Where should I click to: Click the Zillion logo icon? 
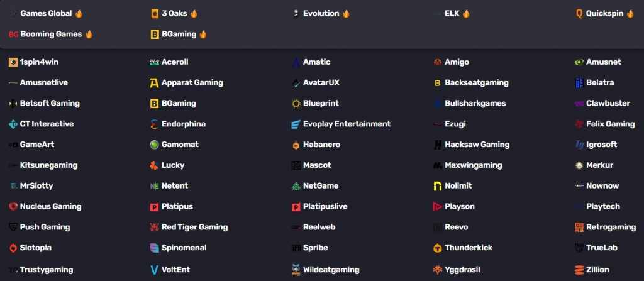coord(579,270)
